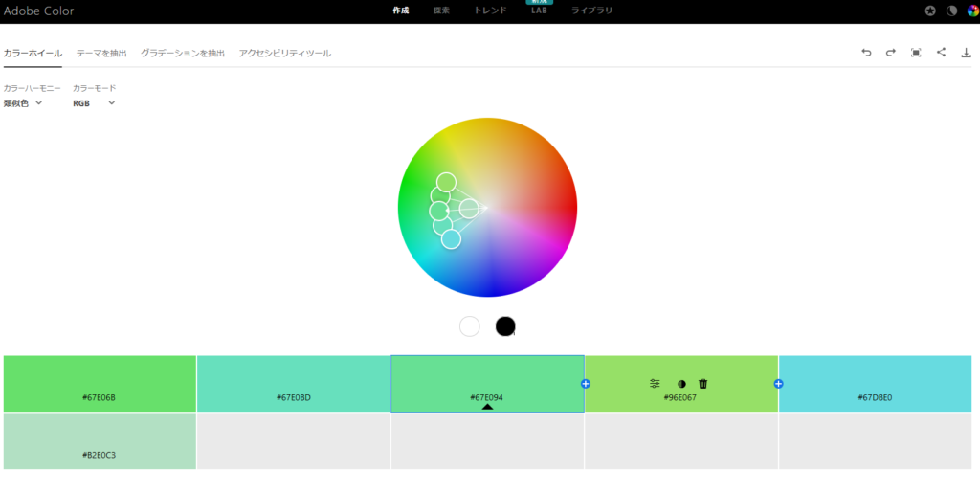
Task: Select the #B2E0C3 pale green swatch
Action: [100, 440]
